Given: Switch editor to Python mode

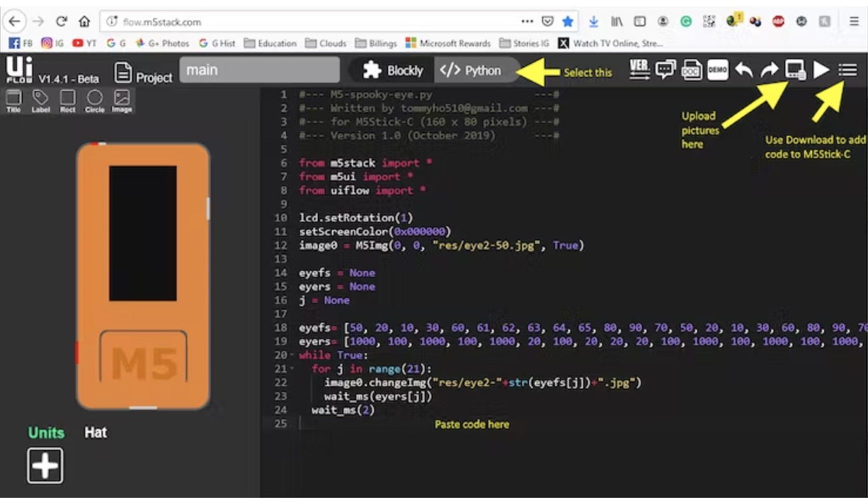Looking at the screenshot, I should (x=471, y=70).
